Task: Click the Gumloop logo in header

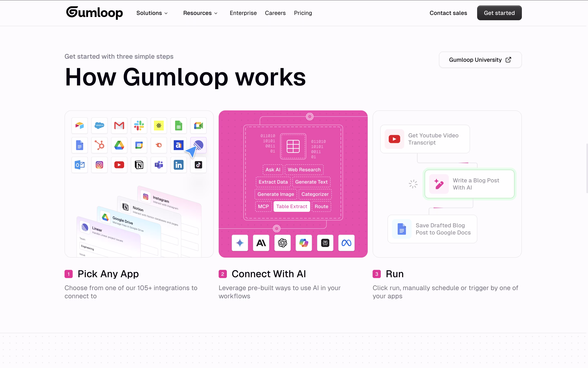Action: (x=95, y=13)
